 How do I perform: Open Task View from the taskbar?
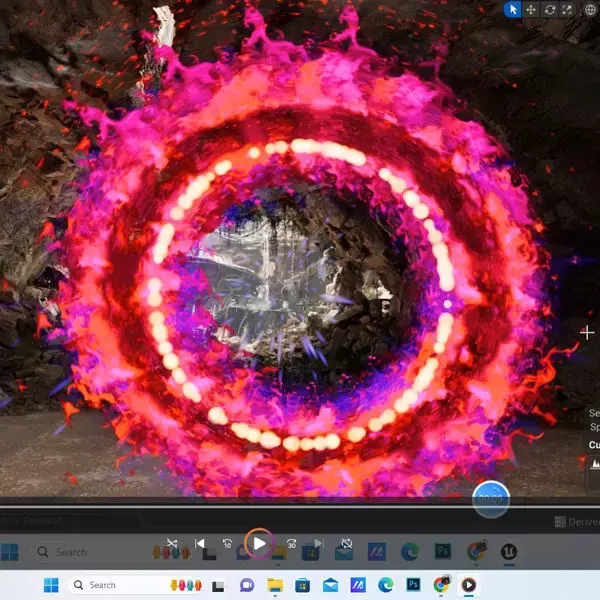[218, 585]
